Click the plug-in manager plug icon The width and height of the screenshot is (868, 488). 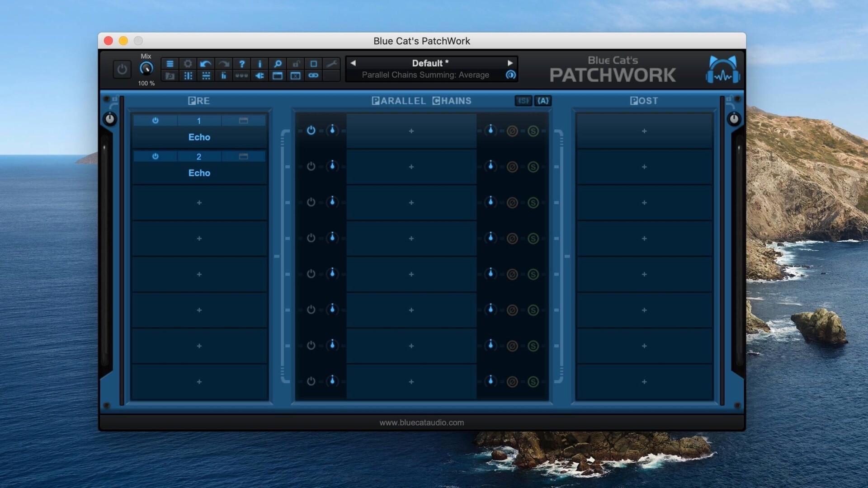259,76
